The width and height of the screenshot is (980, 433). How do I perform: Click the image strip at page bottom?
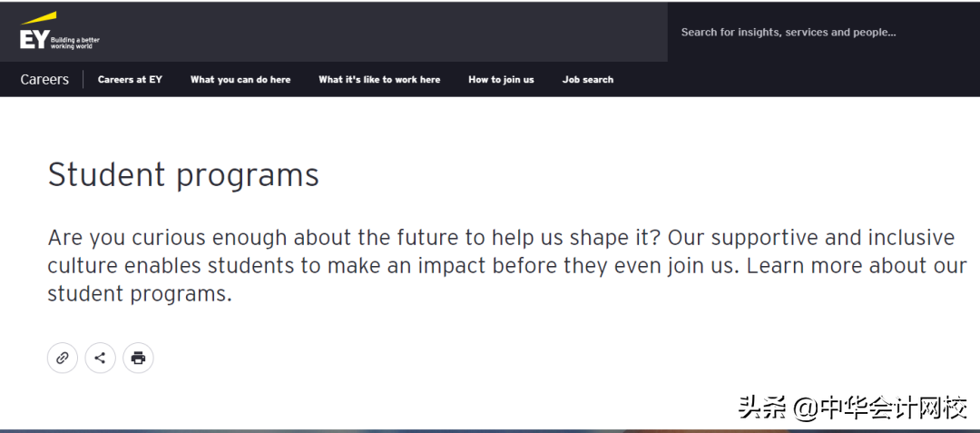(x=490, y=430)
